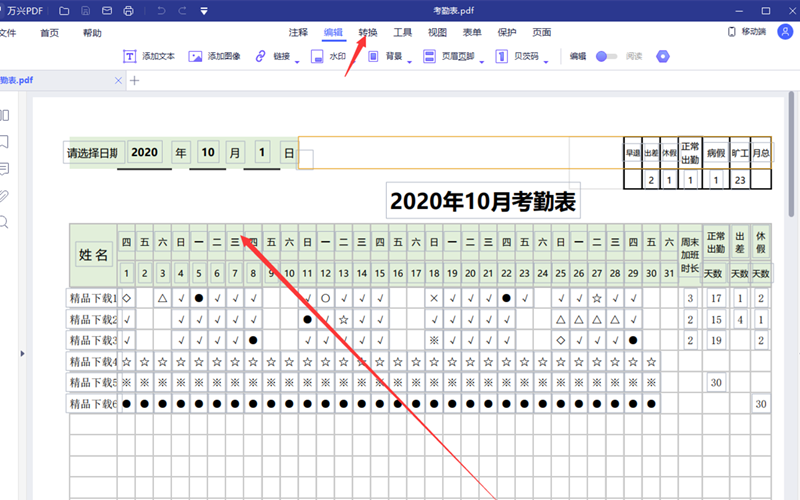Screen dimensions: 800x500
Task: Select the 旷工 header cell
Action: pos(740,153)
